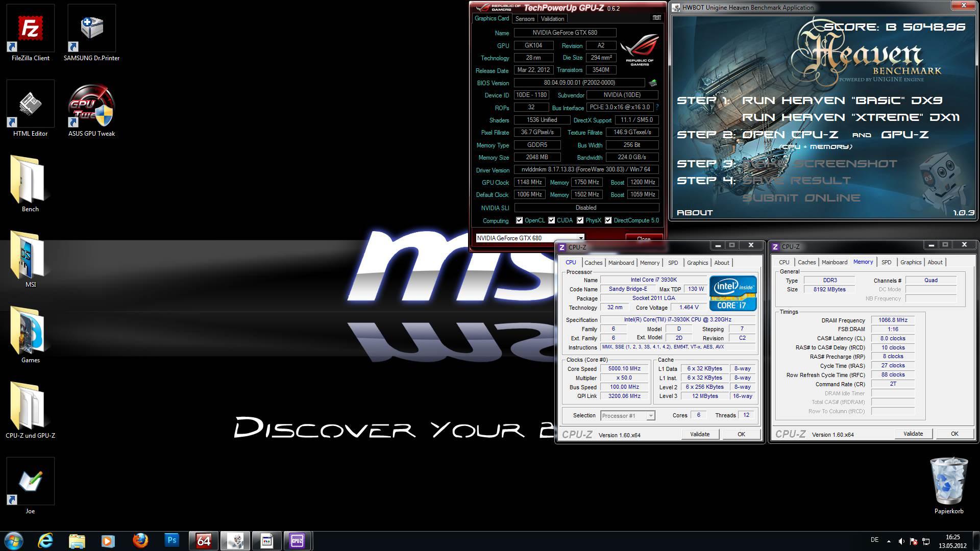Switch to the Sensors tab in GPU-Z
Screen dimensions: 980x551
(x=525, y=18)
